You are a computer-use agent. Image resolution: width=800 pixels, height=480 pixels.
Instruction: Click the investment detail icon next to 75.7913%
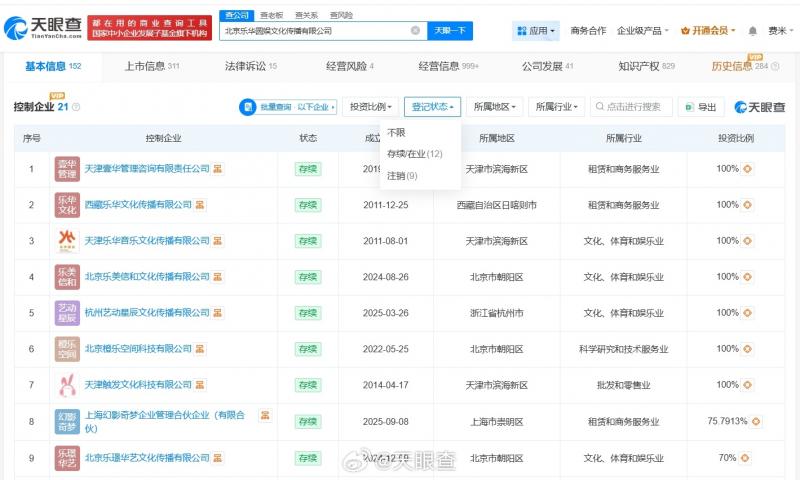tap(756, 421)
